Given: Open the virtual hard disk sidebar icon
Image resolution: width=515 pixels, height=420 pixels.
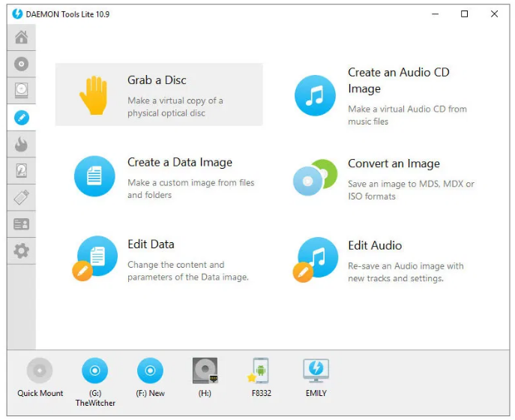Looking at the screenshot, I should (21, 171).
